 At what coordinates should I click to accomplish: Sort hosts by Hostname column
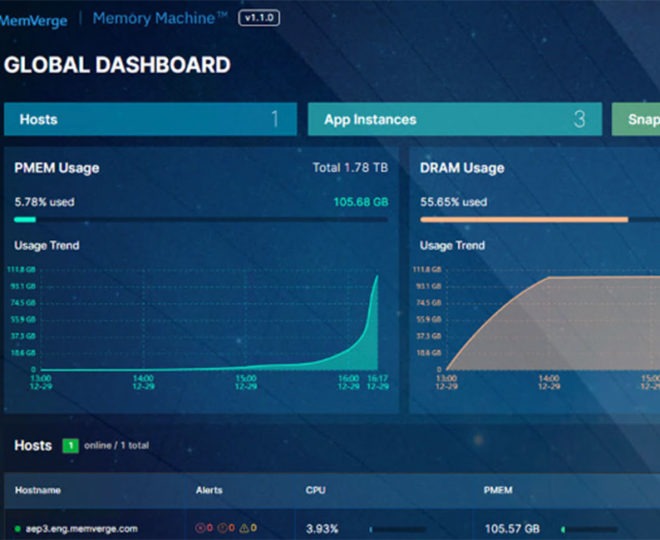click(39, 490)
